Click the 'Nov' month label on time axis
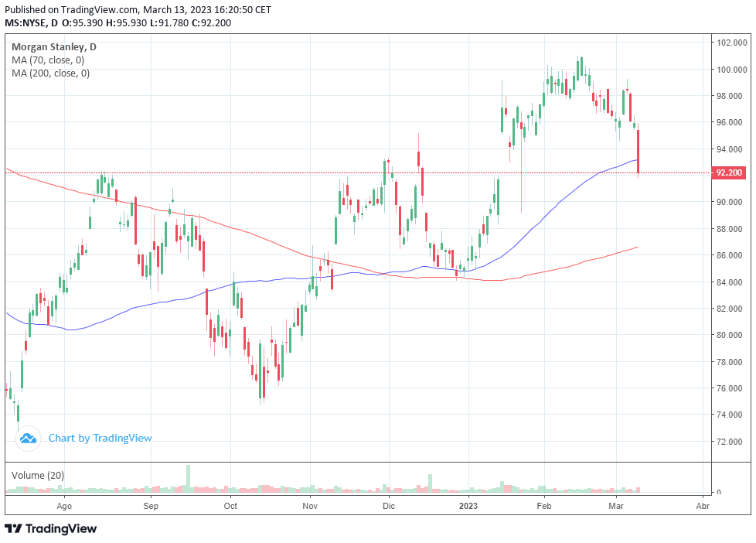756x543 pixels. (x=310, y=506)
